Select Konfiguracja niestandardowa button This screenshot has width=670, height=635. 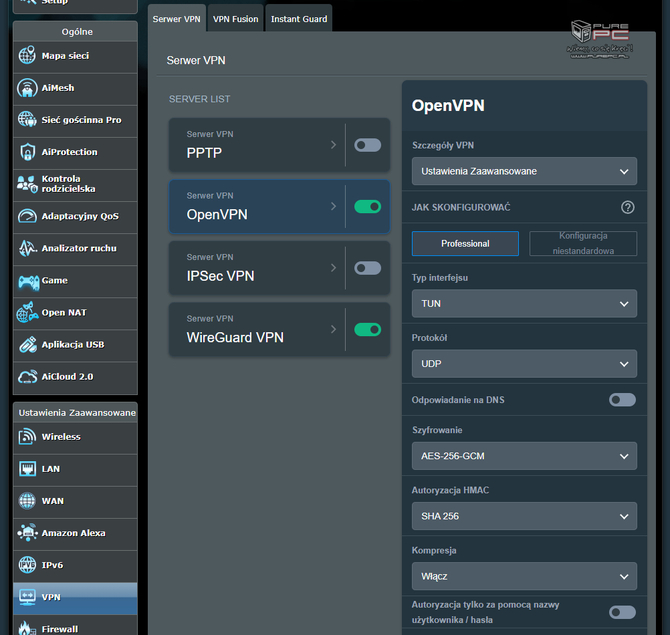[583, 244]
